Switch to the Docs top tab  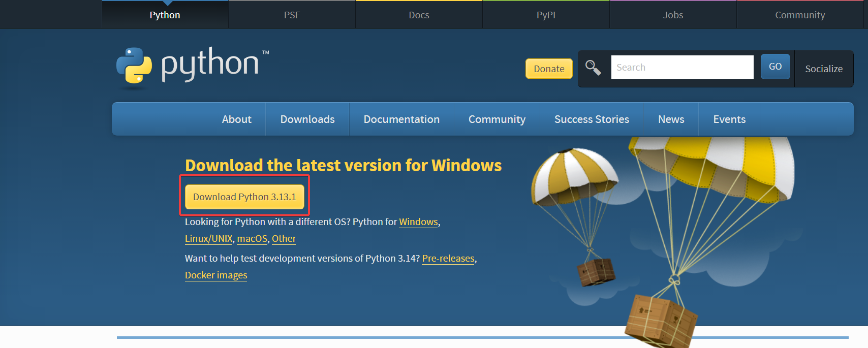[x=419, y=15]
